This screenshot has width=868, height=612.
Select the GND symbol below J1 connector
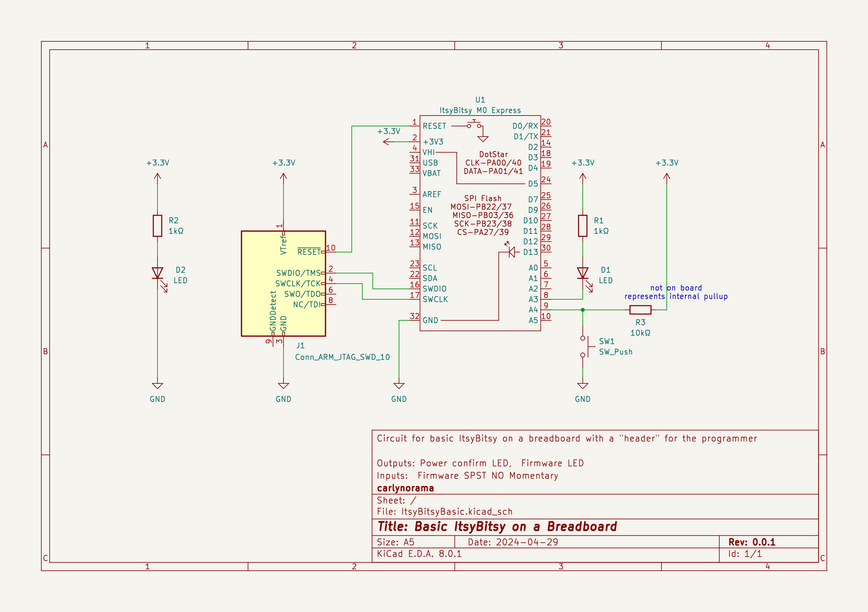[283, 385]
